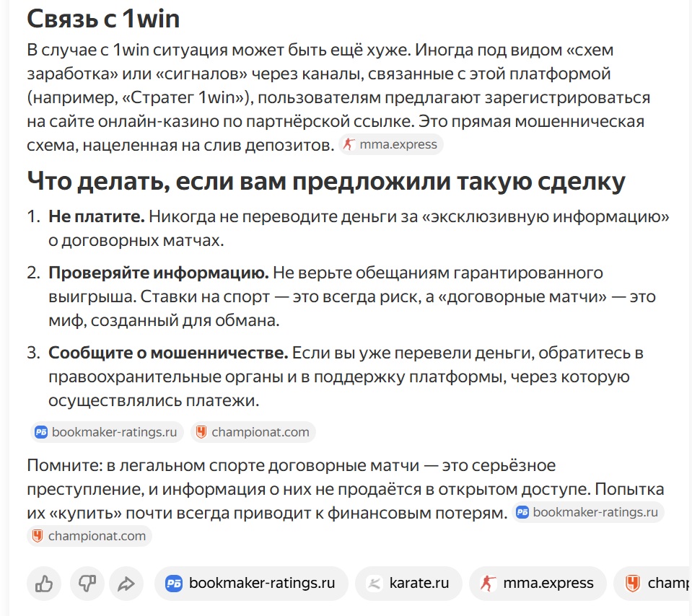The width and height of the screenshot is (692, 616).
Task: Click the red runner icon in bottom mma.express button
Action: point(488,584)
